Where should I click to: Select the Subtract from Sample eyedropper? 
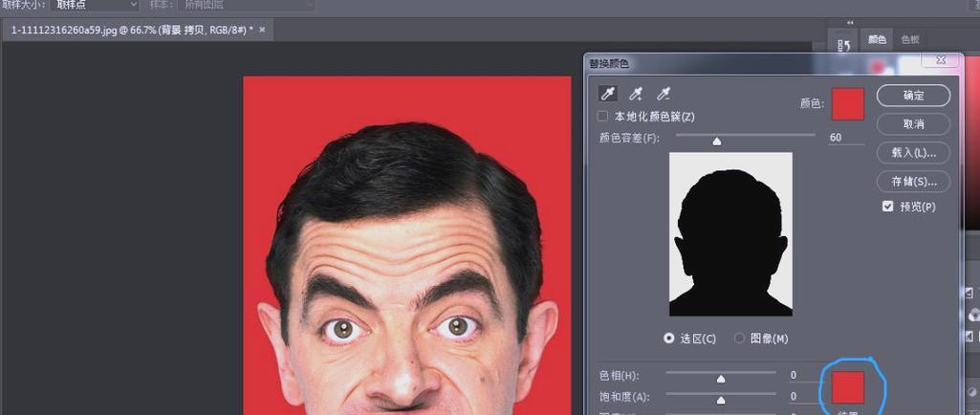[x=663, y=95]
